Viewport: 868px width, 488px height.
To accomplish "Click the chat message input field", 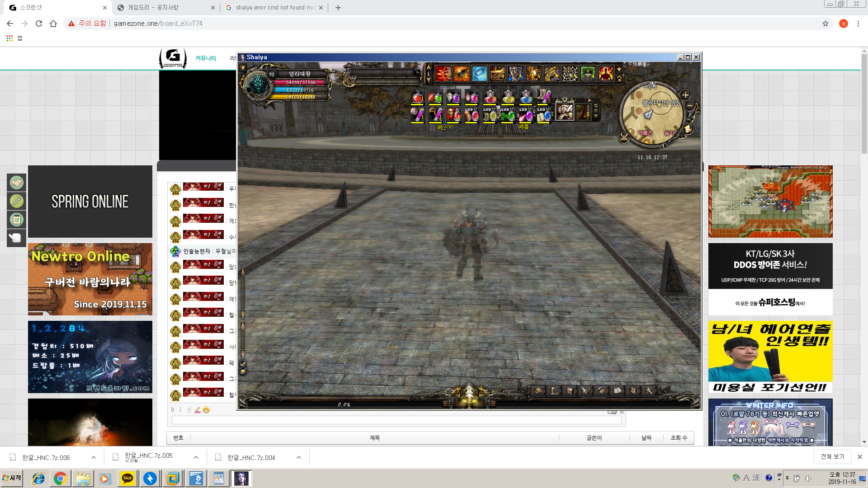I will [396, 420].
